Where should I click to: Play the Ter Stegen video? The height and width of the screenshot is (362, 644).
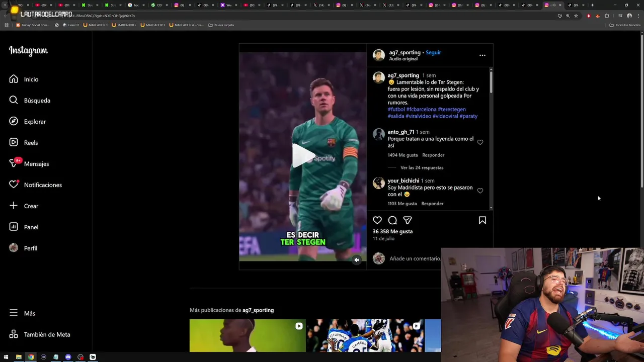coord(303,156)
